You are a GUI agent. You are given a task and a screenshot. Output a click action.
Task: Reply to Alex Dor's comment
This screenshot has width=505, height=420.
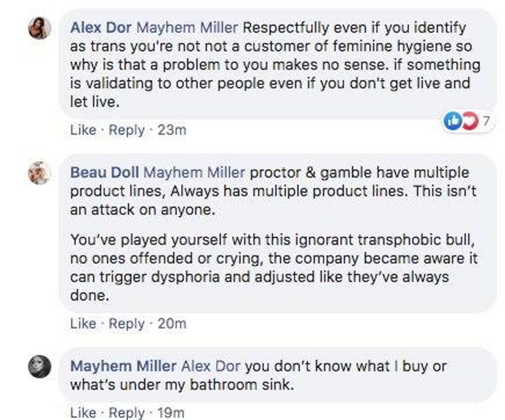127,130
